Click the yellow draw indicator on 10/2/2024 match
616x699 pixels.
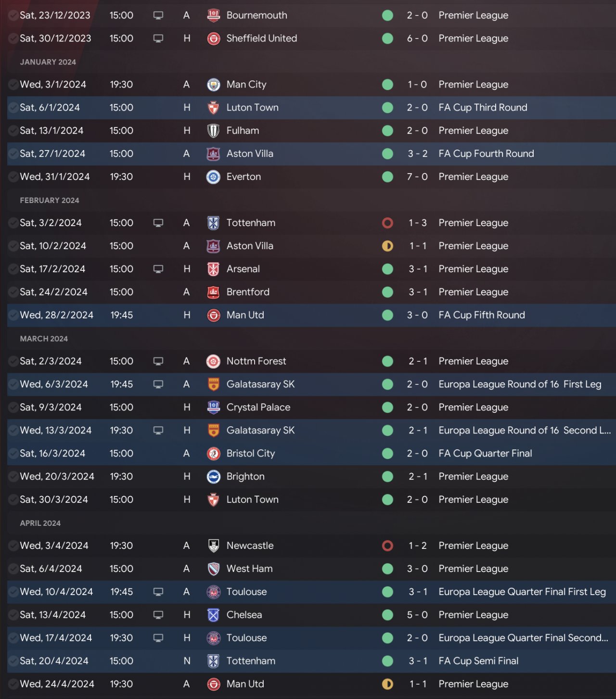387,246
